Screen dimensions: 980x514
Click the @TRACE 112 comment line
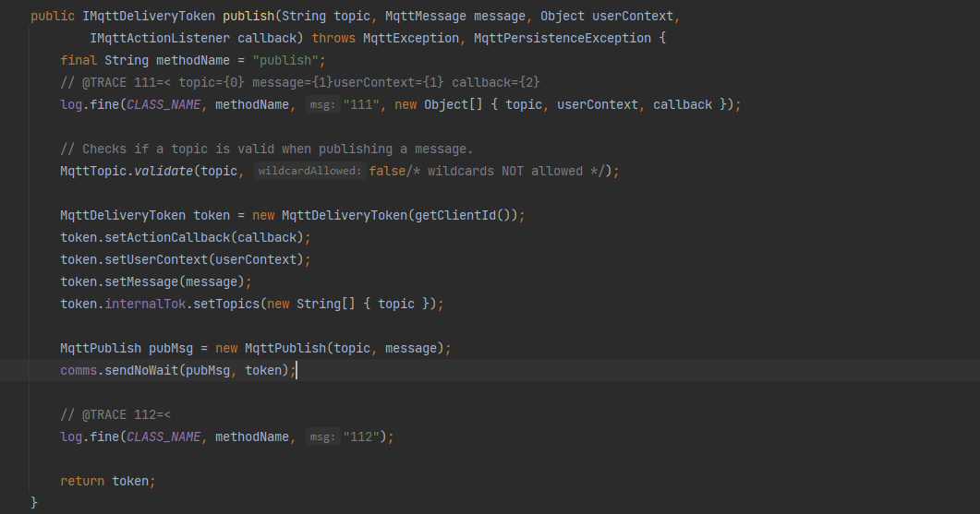coord(115,414)
